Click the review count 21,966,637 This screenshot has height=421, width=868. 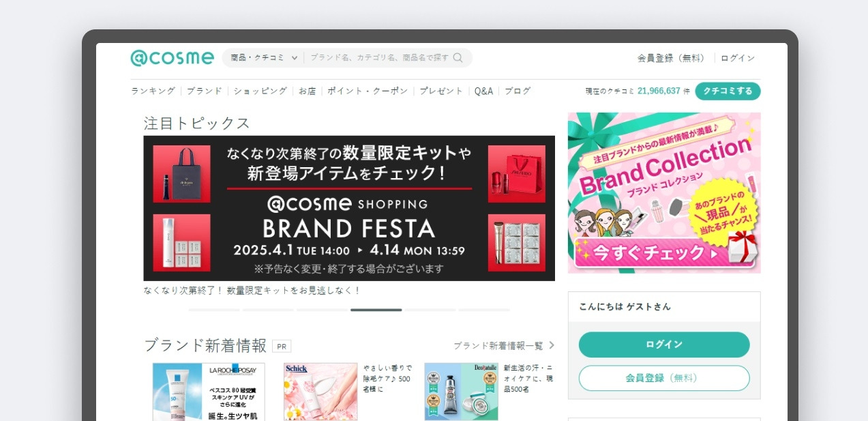[659, 91]
